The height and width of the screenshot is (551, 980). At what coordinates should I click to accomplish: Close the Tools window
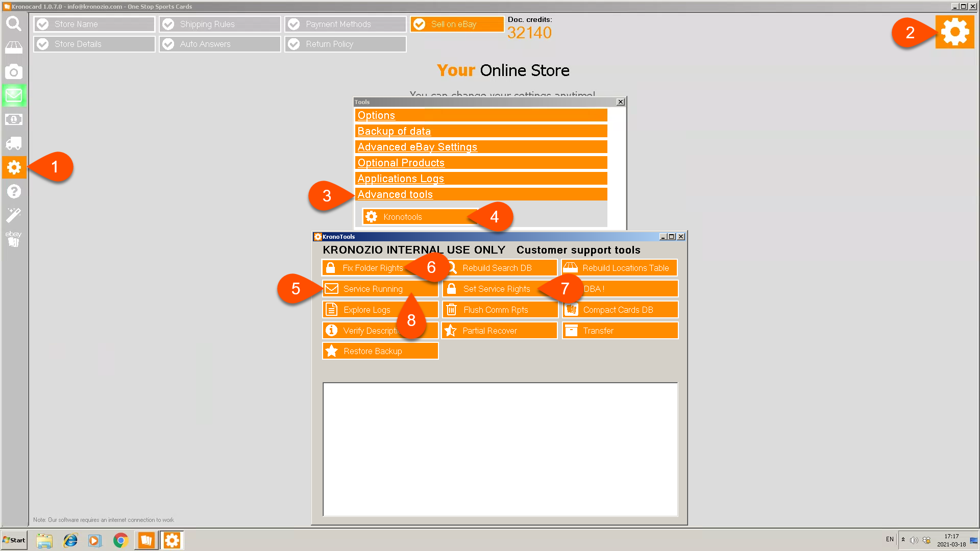click(x=620, y=102)
